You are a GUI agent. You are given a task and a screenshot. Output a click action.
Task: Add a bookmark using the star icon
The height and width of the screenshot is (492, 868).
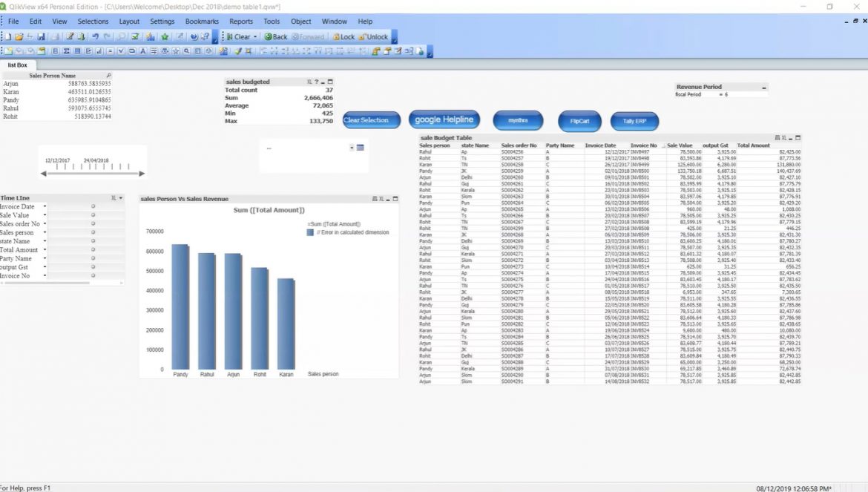pos(164,36)
